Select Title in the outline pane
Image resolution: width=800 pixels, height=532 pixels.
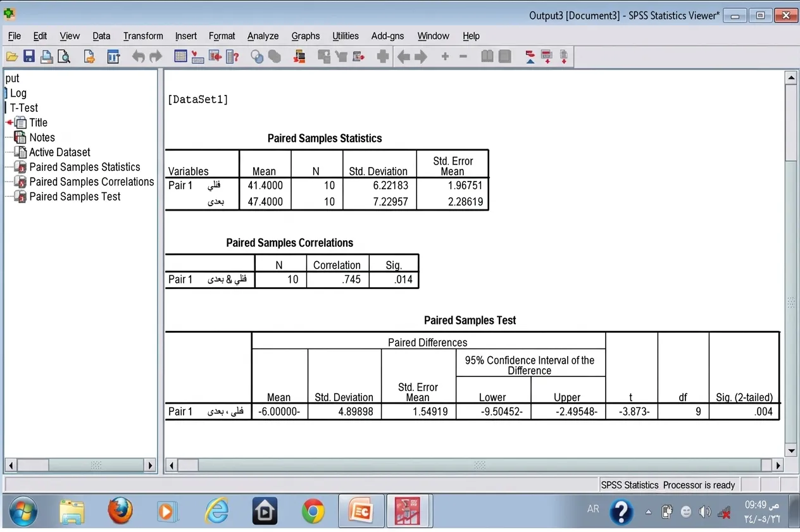38,123
